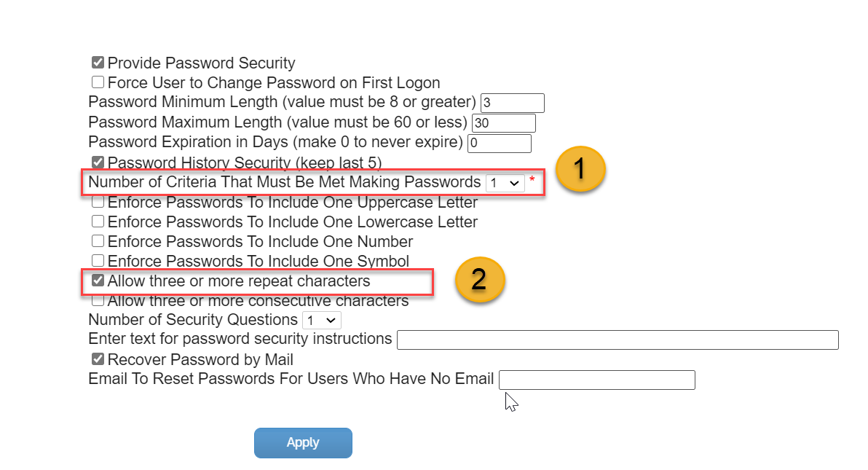Toggle Password History Security checkbox
Screen dimensions: 868x470
pyautogui.click(x=98, y=162)
